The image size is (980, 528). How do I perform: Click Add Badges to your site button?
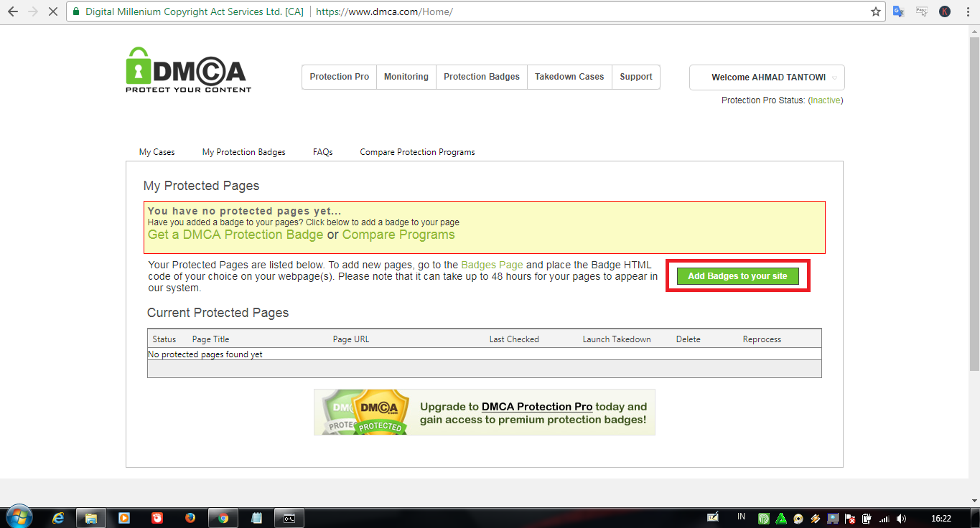(x=738, y=276)
